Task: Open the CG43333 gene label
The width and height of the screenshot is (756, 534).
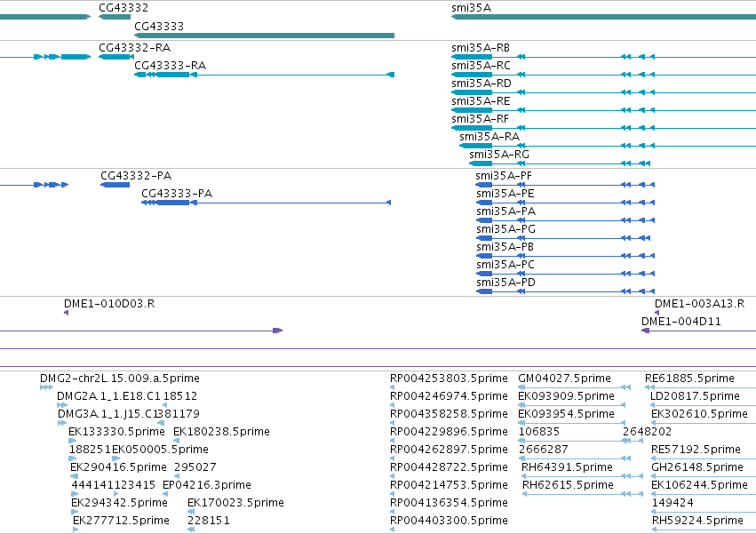Action: (x=159, y=26)
